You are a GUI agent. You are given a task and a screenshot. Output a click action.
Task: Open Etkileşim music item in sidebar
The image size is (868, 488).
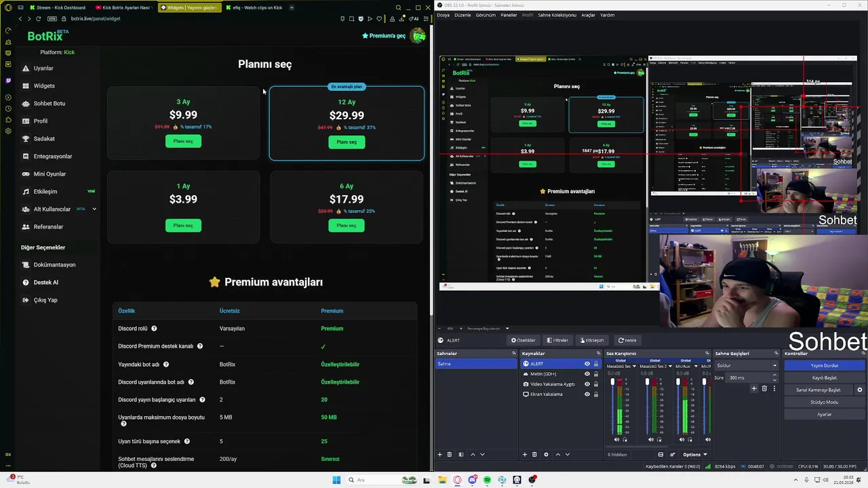45,192
